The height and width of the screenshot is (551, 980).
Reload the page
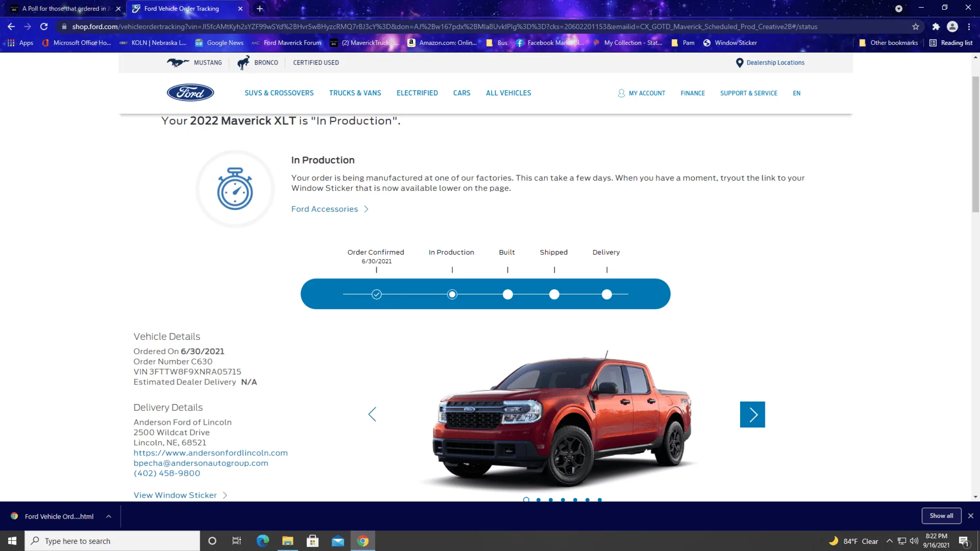(x=44, y=26)
